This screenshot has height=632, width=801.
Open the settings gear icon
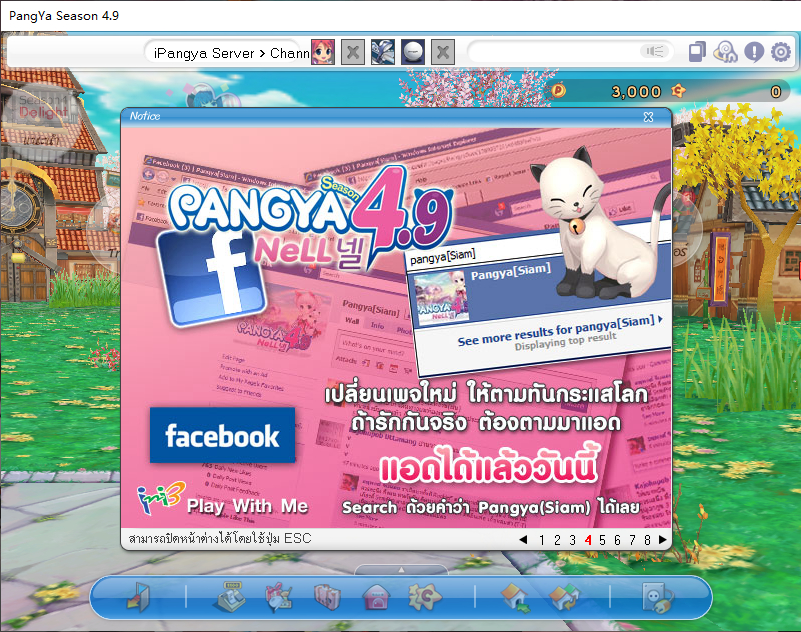tap(781, 52)
